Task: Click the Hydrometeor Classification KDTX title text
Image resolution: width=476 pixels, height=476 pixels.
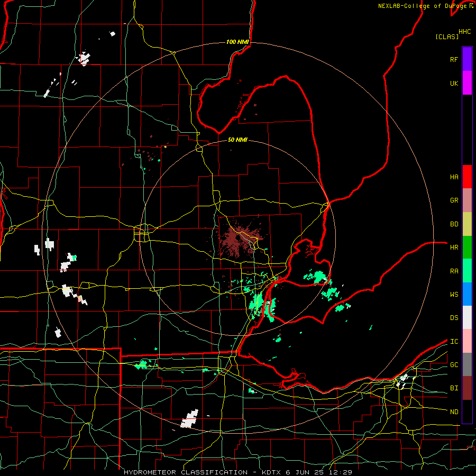Action: [238, 472]
